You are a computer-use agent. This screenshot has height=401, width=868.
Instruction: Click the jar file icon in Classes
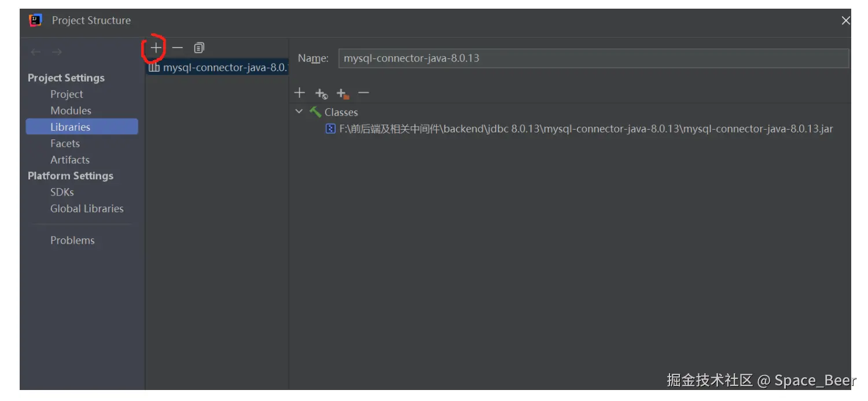[x=330, y=129]
